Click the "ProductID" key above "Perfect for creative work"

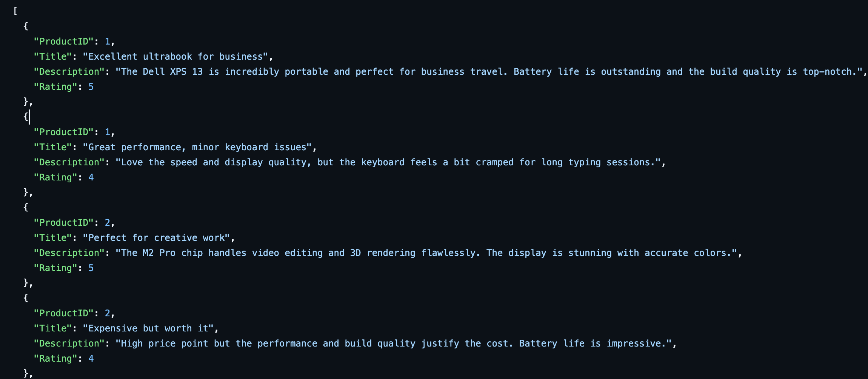[63, 223]
